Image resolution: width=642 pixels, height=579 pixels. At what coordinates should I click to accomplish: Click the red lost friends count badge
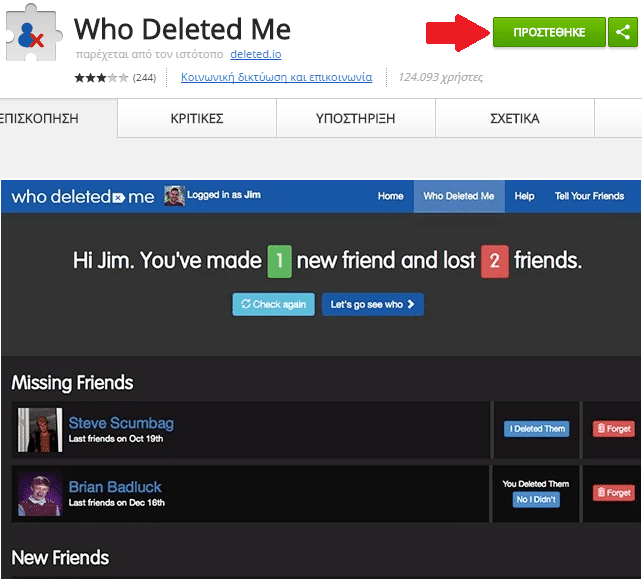pyautogui.click(x=495, y=261)
